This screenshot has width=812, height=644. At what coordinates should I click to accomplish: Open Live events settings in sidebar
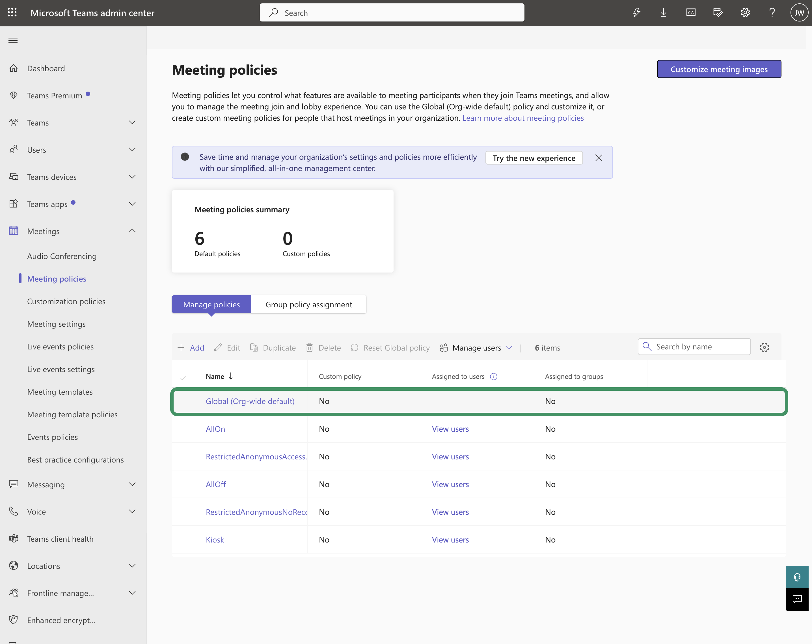(61, 369)
